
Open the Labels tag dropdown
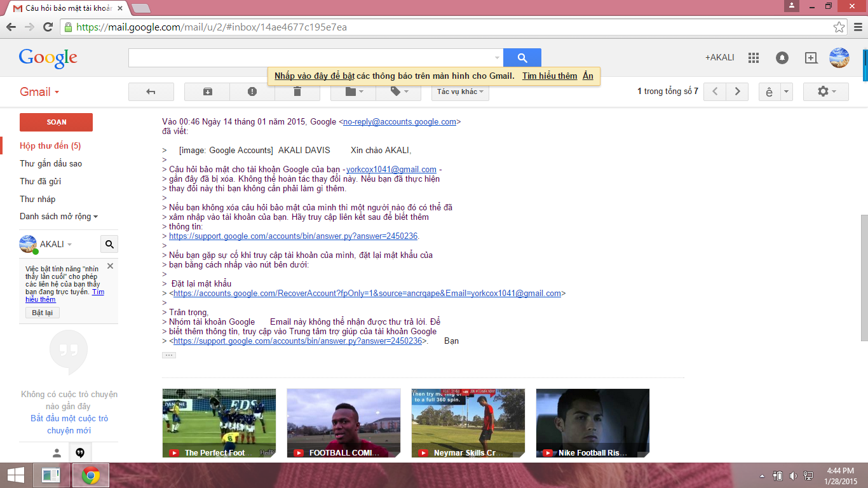coord(398,91)
